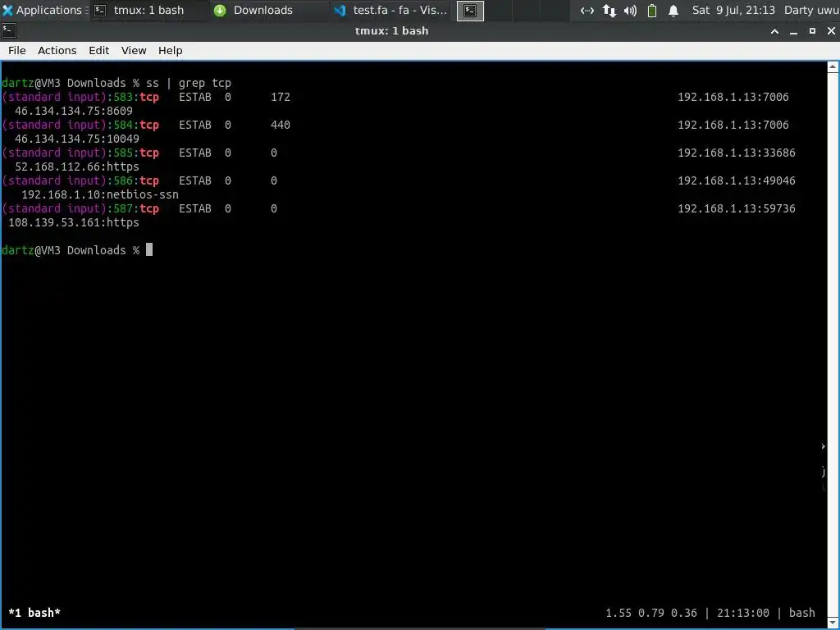Image resolution: width=840 pixels, height=630 pixels.
Task: Open the Actions menu
Action: click(57, 50)
